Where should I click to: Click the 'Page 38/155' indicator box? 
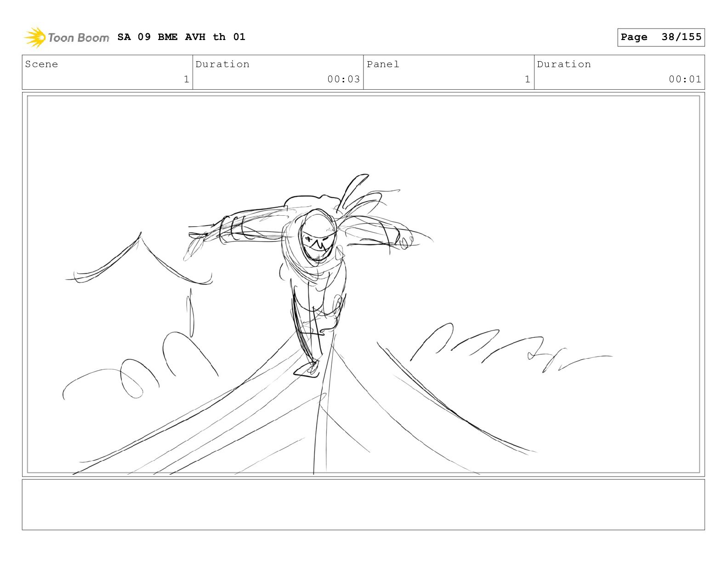[x=661, y=37]
